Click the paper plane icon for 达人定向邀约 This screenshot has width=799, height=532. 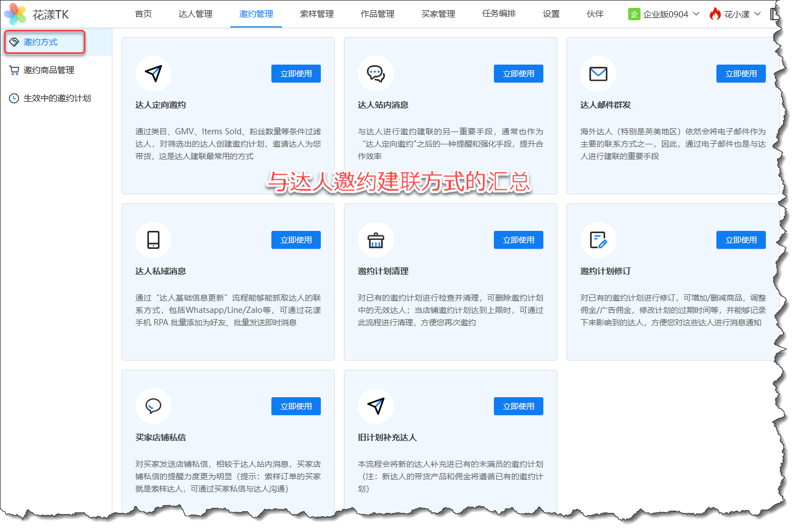click(x=153, y=74)
